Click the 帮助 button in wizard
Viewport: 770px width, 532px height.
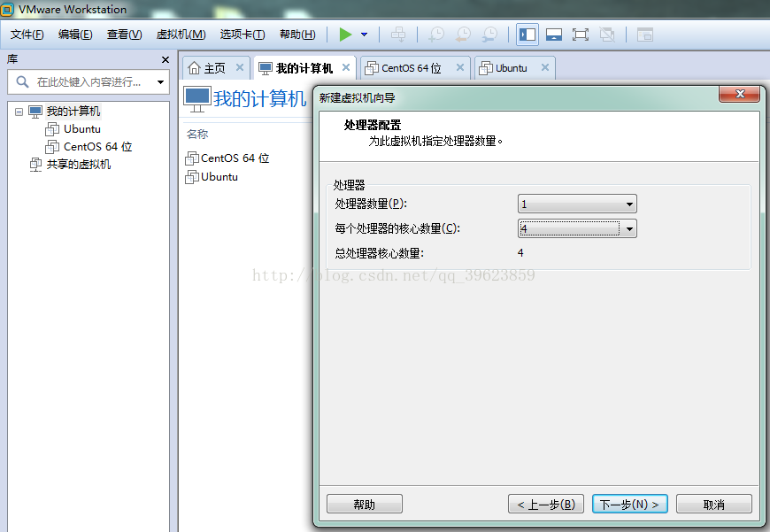(365, 504)
